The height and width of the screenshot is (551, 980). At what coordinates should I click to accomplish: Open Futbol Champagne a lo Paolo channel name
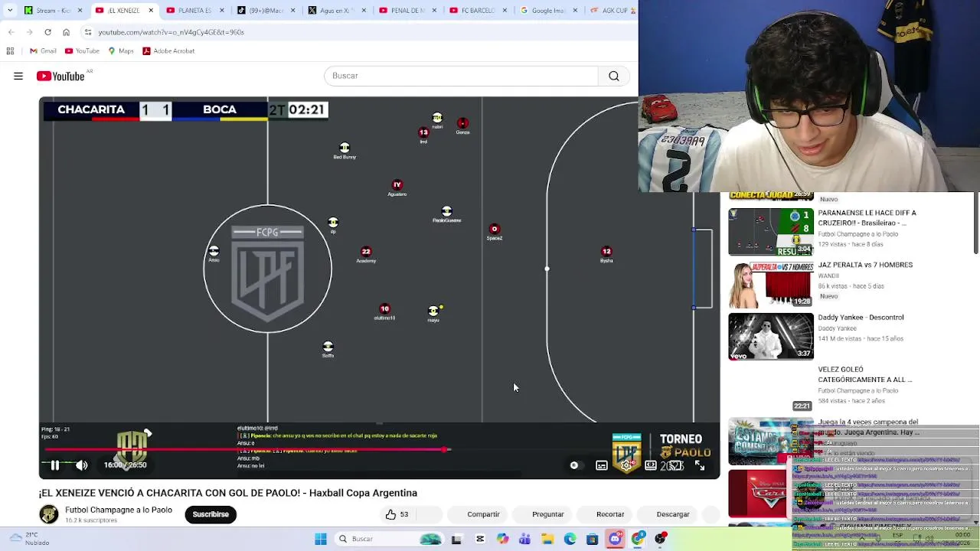click(119, 510)
